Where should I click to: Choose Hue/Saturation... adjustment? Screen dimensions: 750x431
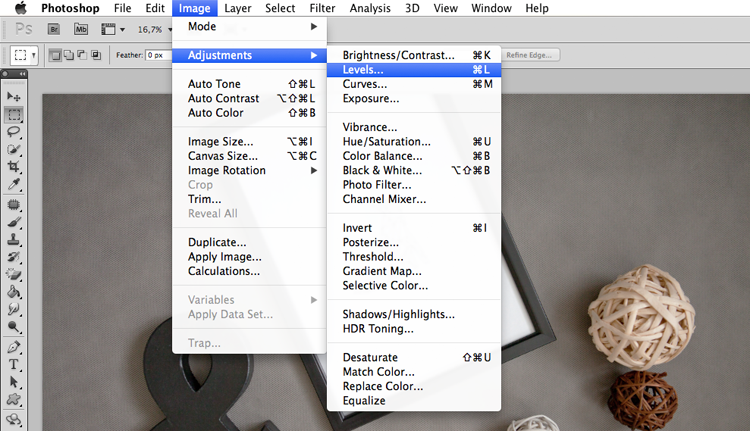[414, 142]
